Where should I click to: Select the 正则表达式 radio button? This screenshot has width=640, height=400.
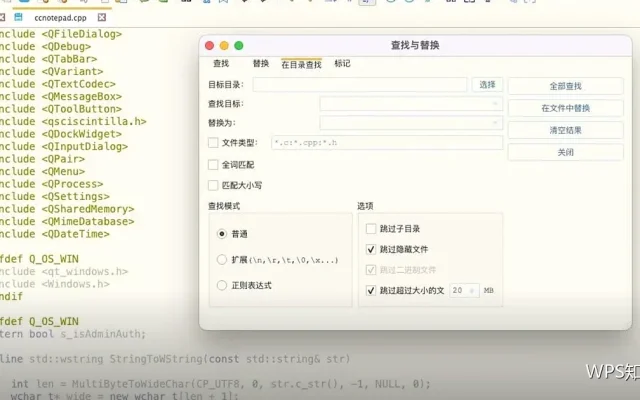click(222, 285)
